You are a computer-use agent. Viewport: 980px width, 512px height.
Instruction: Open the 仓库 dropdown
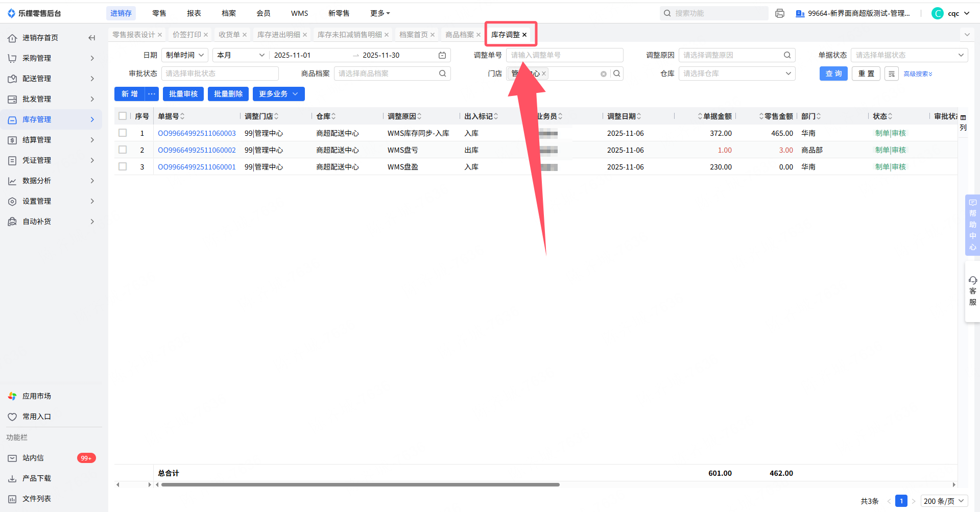coord(737,74)
